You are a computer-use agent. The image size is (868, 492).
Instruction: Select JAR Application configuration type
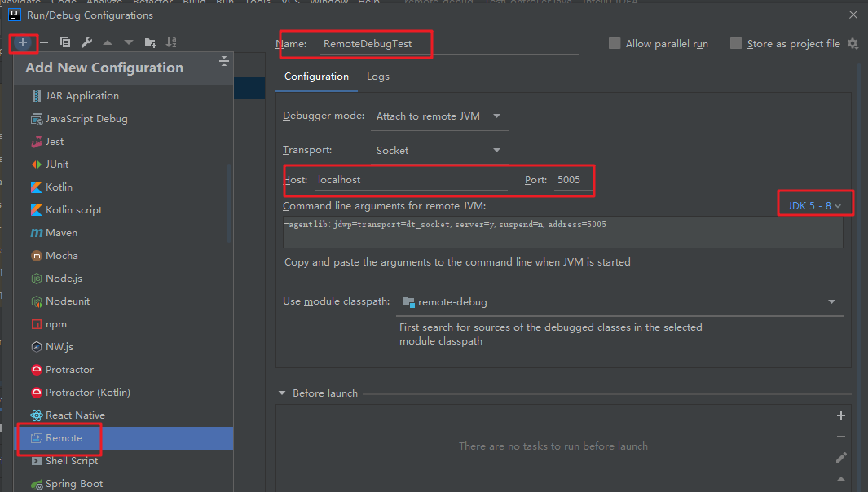[123, 96]
